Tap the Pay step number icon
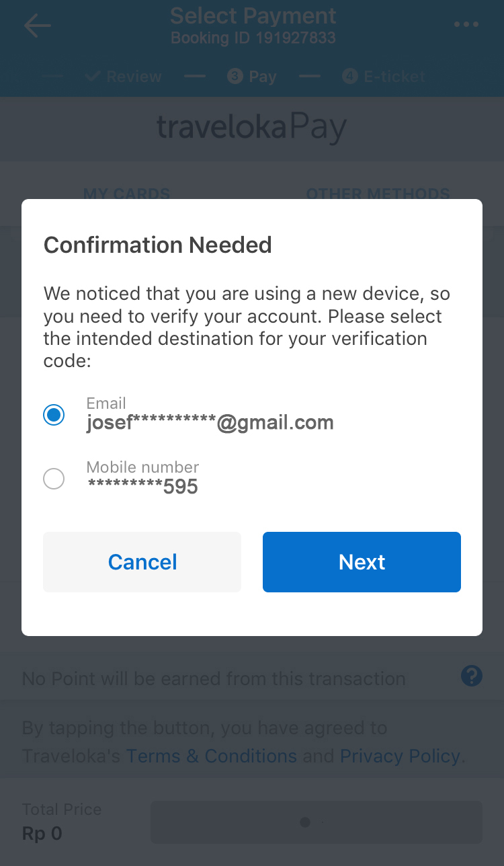Viewport: 504px width, 866px height. 235,77
